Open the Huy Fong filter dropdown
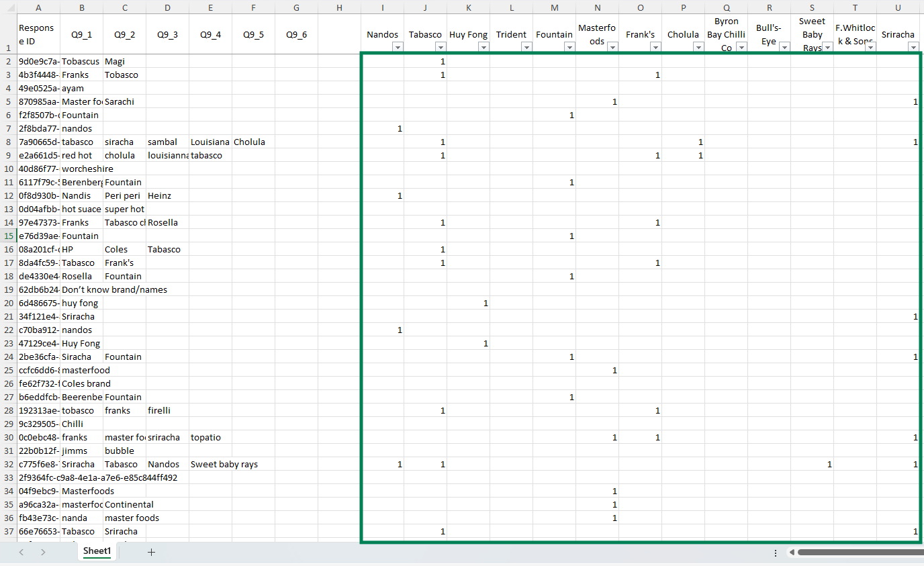The width and height of the screenshot is (924, 566). click(x=483, y=47)
